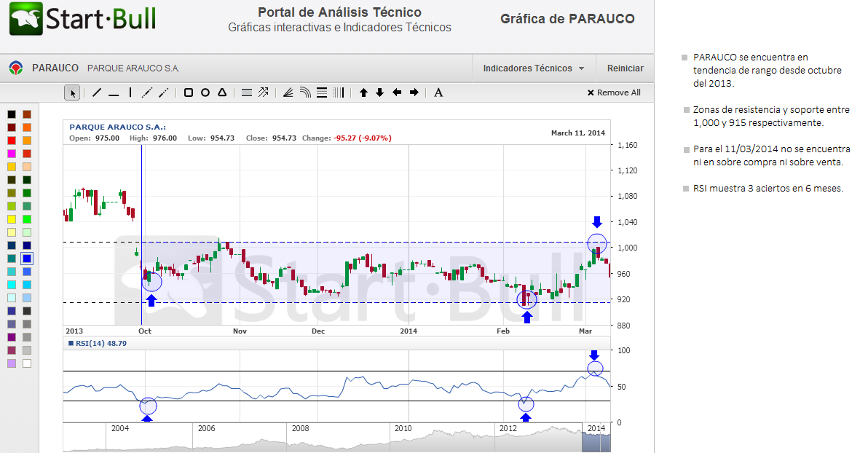Select the parallel arrows pitchfork tool
The height and width of the screenshot is (453, 868).
(x=264, y=92)
